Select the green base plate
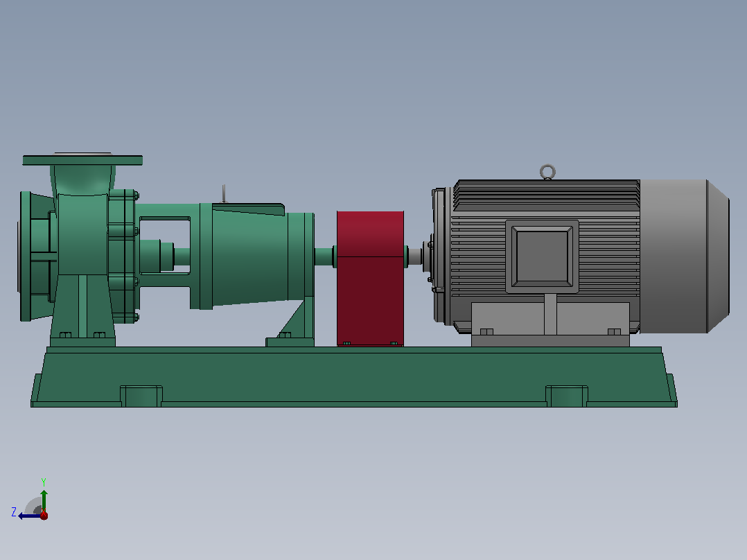Viewport: 747px width, 560px height. point(354,377)
